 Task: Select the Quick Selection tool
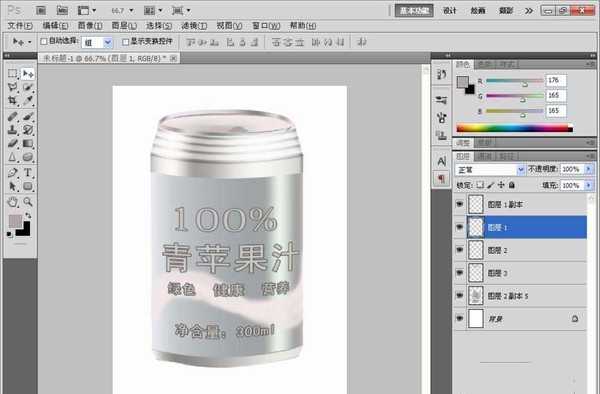(x=28, y=87)
